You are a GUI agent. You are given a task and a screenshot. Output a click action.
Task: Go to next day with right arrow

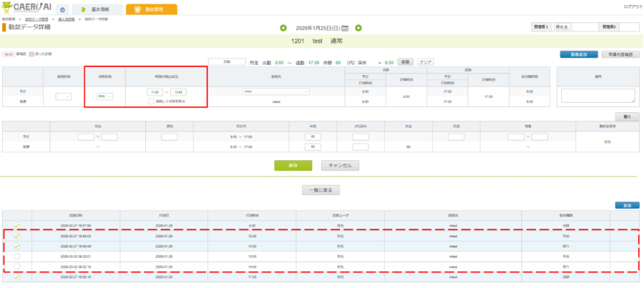[358, 28]
